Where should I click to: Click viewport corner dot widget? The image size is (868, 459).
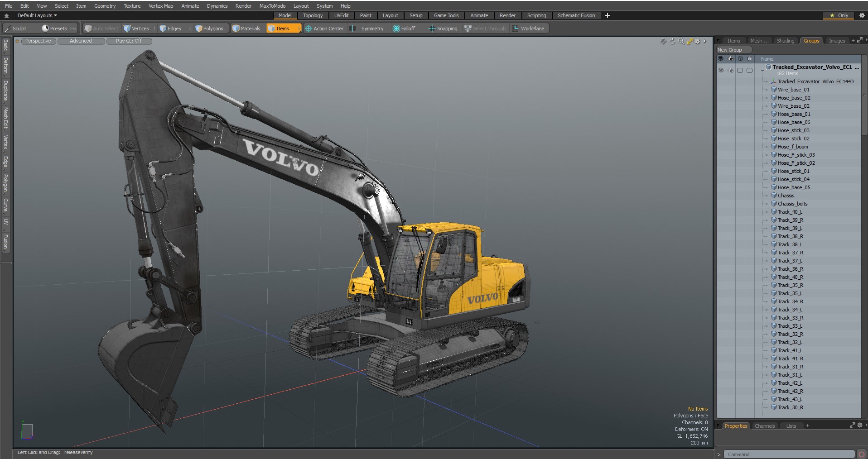[17, 41]
